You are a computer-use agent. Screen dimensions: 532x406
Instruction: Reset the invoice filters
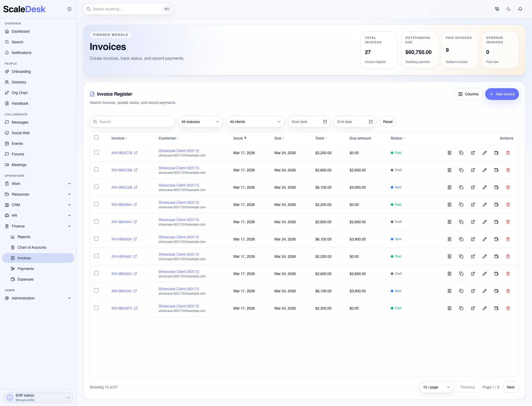point(388,122)
